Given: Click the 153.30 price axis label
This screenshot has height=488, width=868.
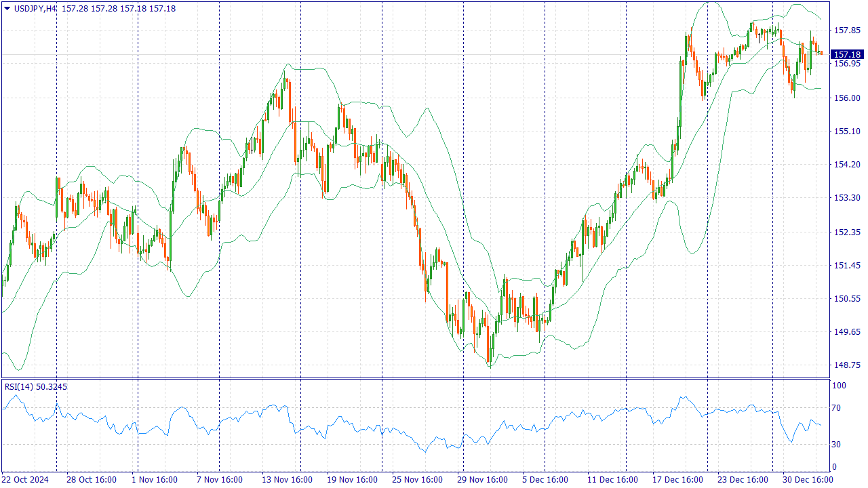Looking at the screenshot, I should (x=847, y=198).
